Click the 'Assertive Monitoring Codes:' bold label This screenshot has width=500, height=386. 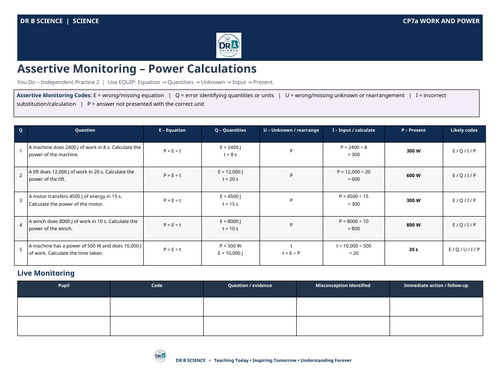point(54,95)
